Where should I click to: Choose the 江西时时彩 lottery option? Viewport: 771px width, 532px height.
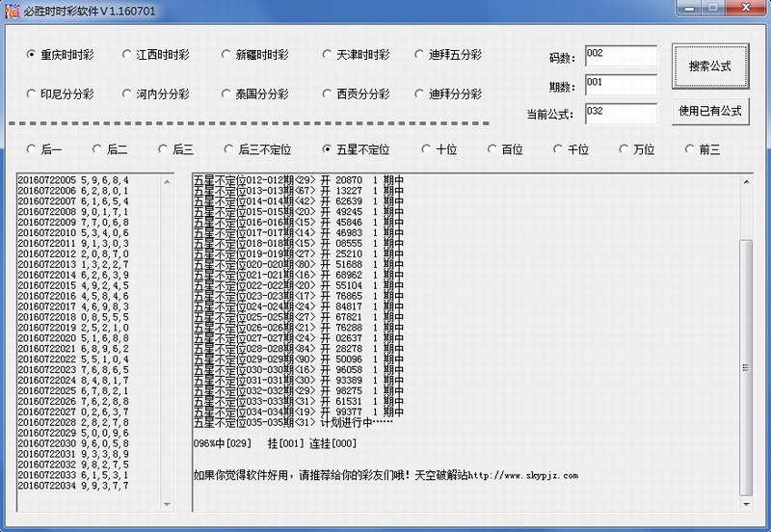(128, 55)
